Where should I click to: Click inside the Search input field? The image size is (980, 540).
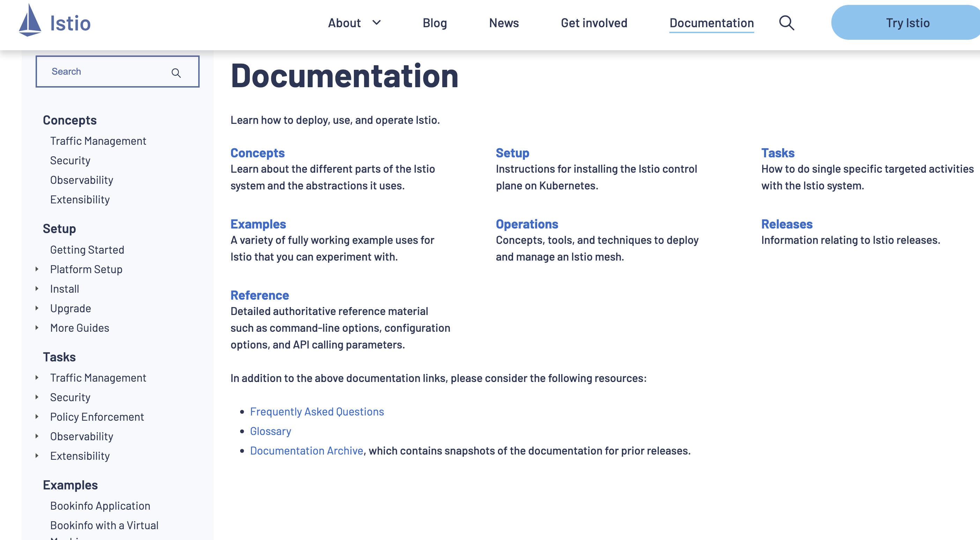coord(117,71)
